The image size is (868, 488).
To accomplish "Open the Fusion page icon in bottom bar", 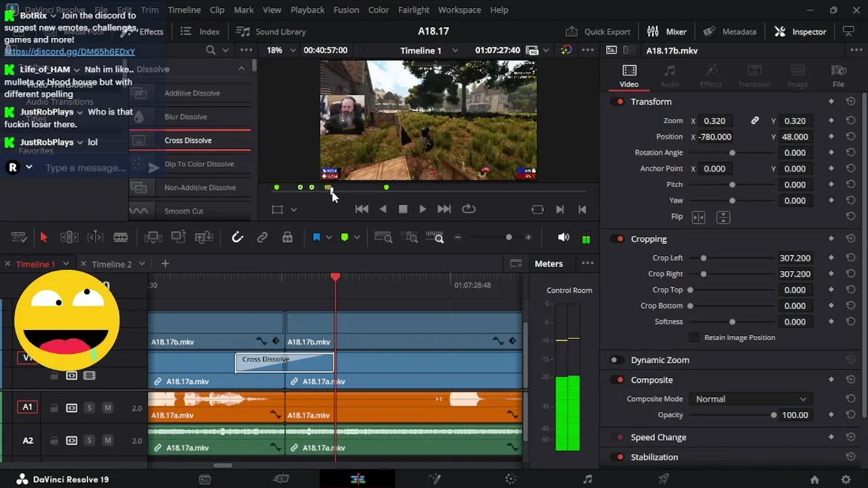I will [x=435, y=479].
